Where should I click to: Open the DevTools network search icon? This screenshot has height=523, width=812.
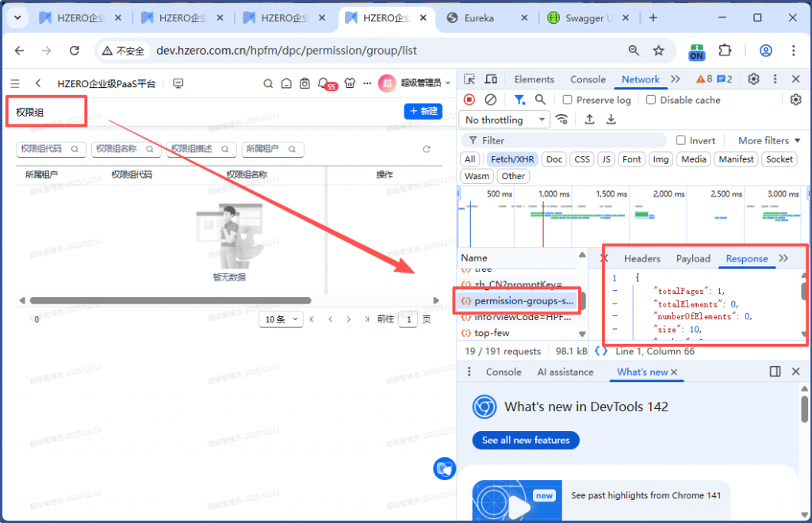coord(540,100)
